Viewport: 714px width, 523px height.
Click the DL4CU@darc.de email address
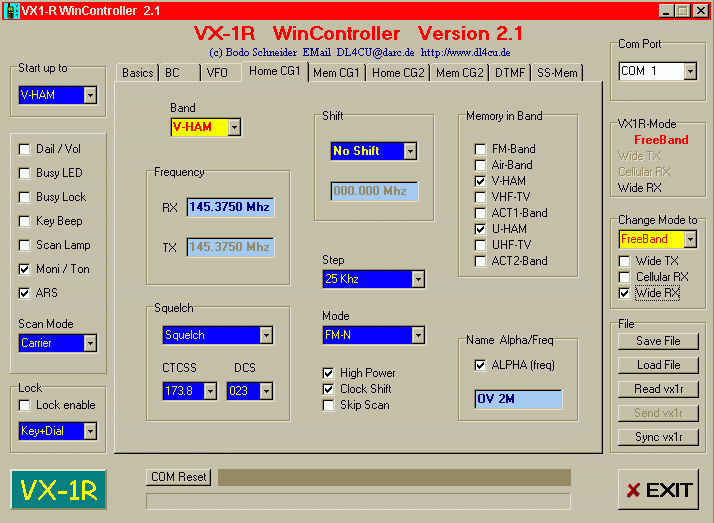375,52
